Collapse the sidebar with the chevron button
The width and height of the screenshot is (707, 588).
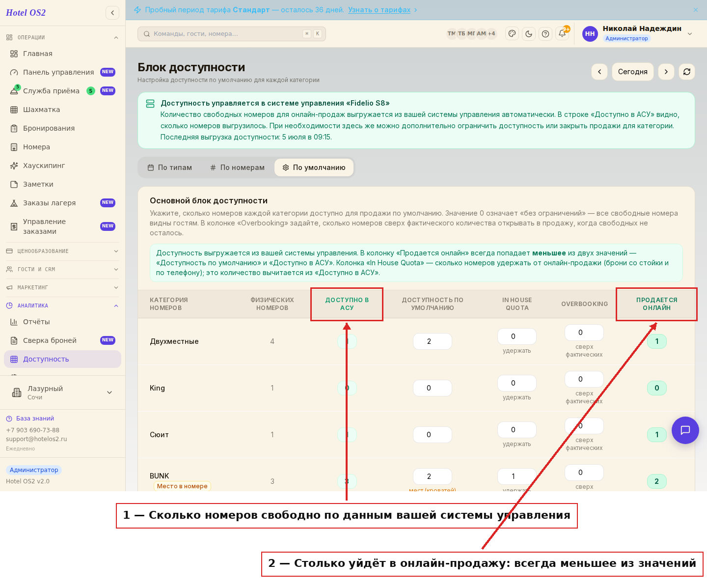(112, 13)
